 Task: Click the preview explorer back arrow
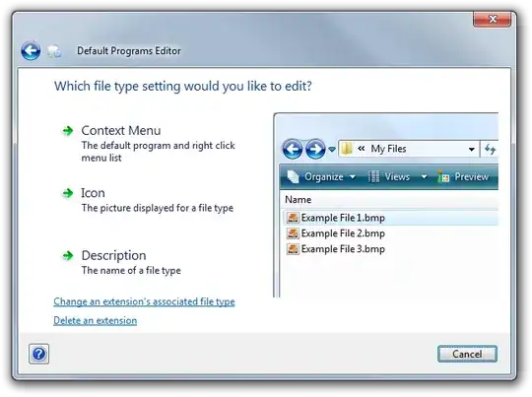[x=293, y=149]
